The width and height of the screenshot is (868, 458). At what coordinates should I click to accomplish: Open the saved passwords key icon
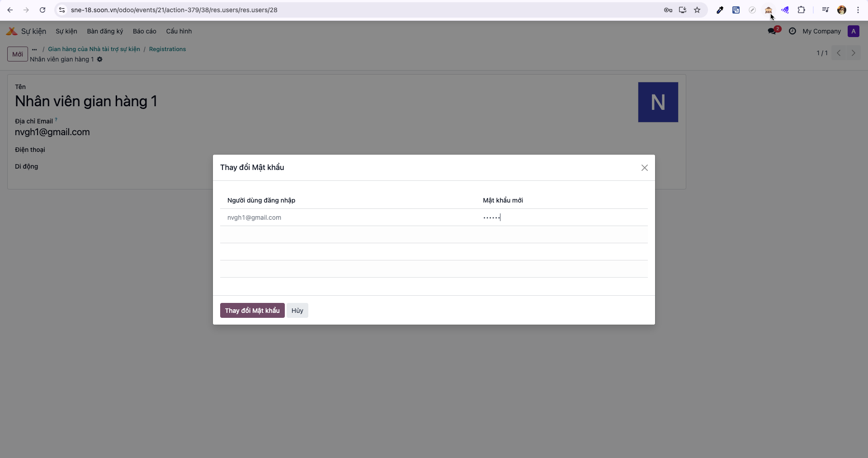pyautogui.click(x=668, y=10)
